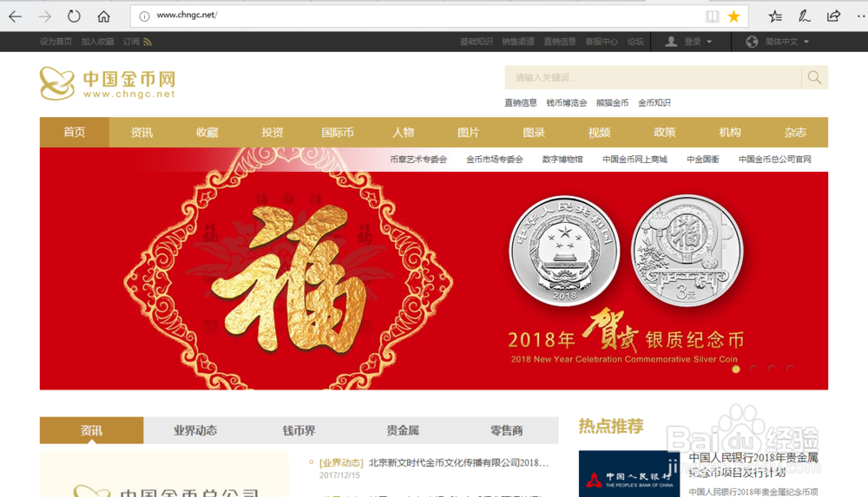Click the user avatar login icon
Viewport: 868px width, 497px height.
[x=671, y=42]
